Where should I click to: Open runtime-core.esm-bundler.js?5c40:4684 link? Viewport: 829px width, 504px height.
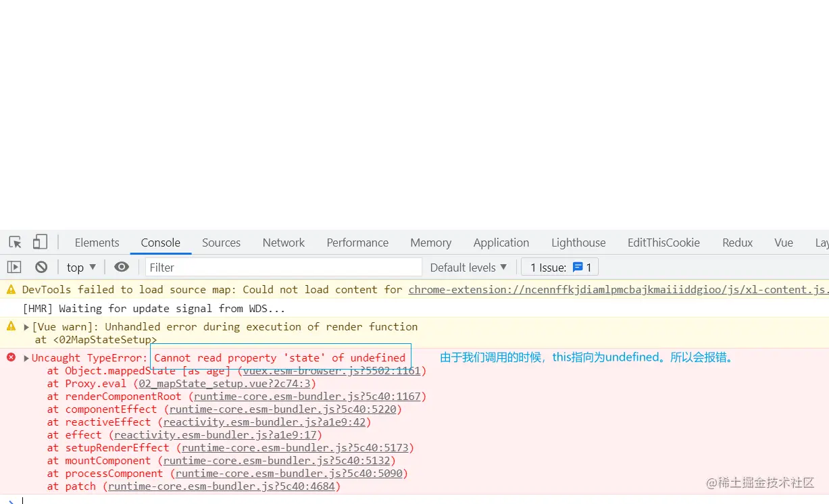221,486
